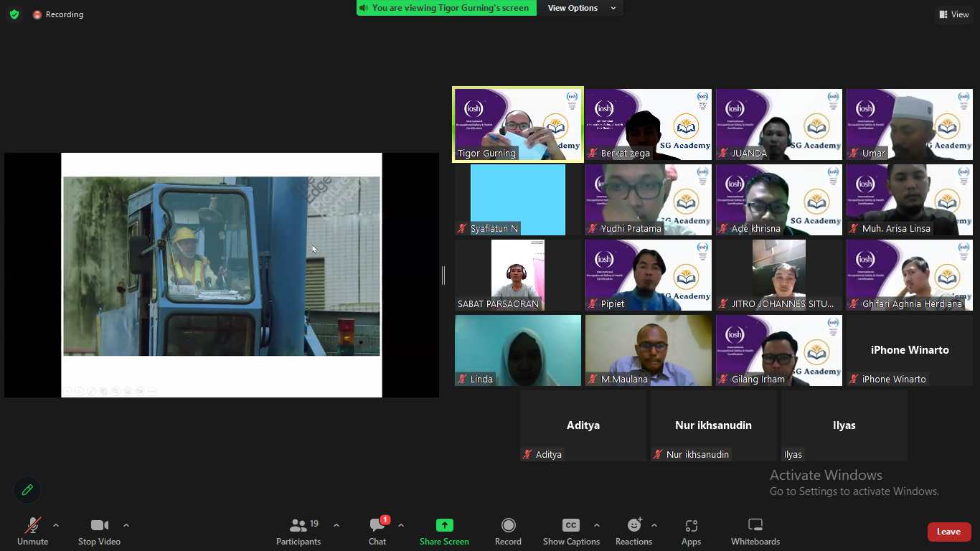The width and height of the screenshot is (980, 551).
Task: Unmute the microphone
Action: tap(32, 532)
